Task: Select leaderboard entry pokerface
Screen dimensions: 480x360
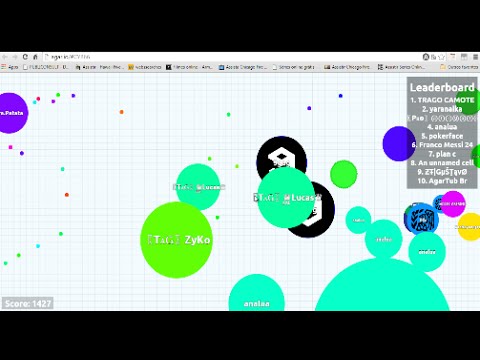Action: [442, 136]
